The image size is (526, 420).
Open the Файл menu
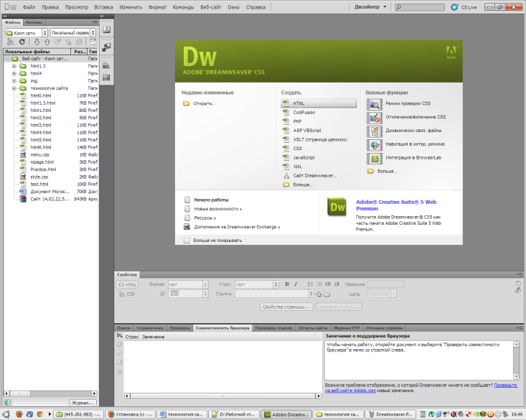tap(29, 7)
